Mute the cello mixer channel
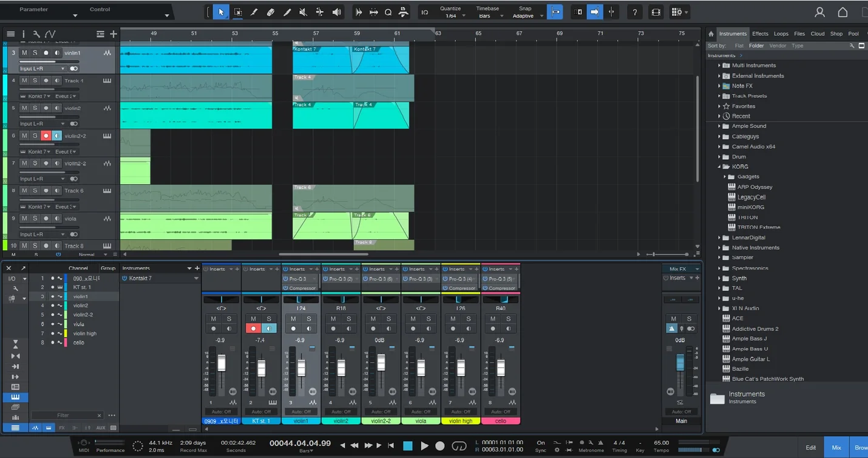The image size is (868, 458). [493, 319]
